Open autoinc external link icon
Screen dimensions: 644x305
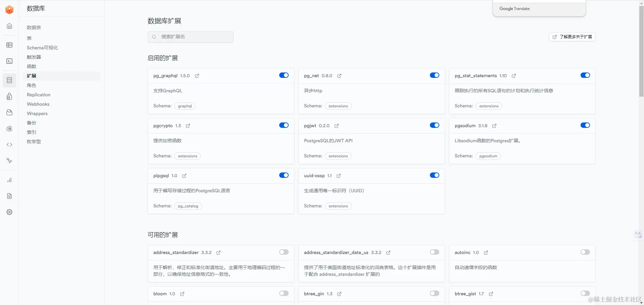pos(486,253)
